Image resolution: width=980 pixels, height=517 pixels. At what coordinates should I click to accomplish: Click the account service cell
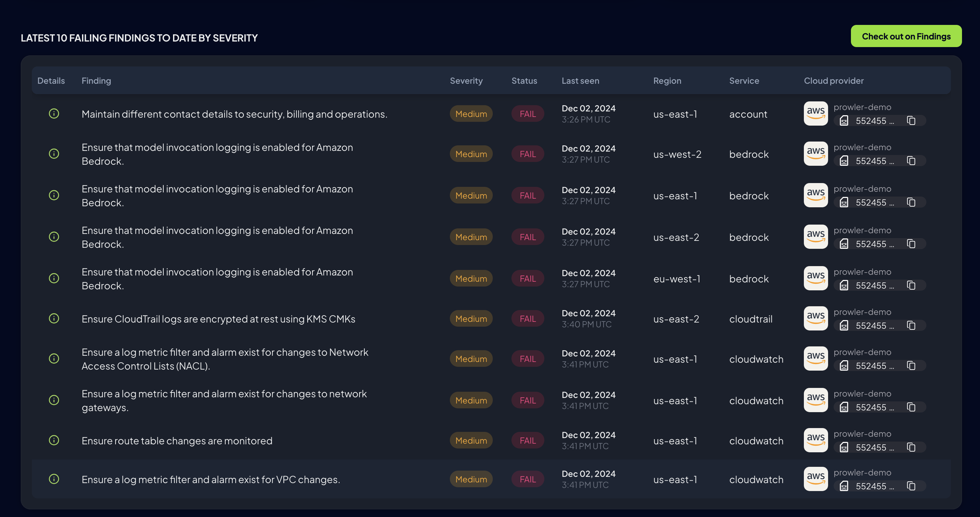(748, 114)
